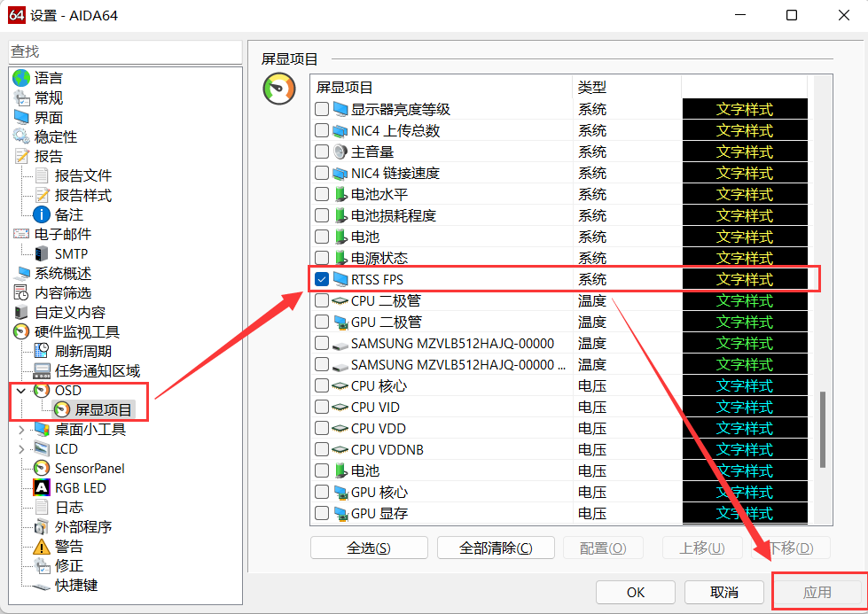
Task: Click the 全选(S) button
Action: point(369,548)
